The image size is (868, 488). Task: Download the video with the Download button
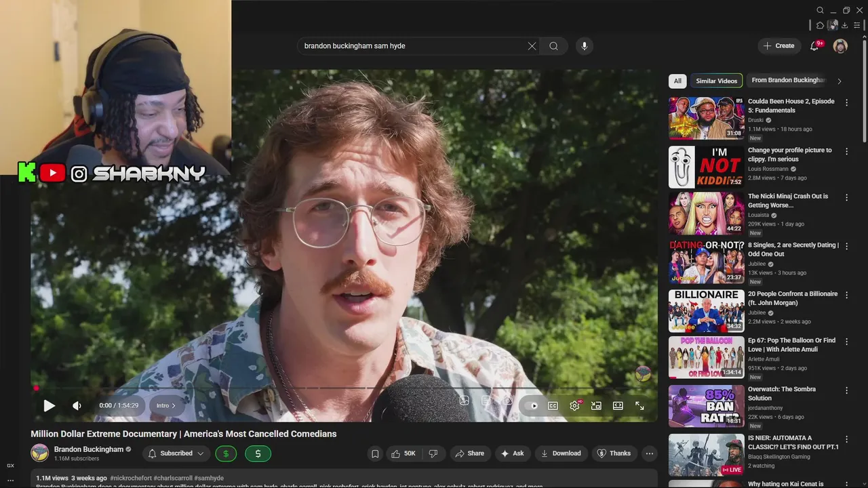[x=561, y=453]
